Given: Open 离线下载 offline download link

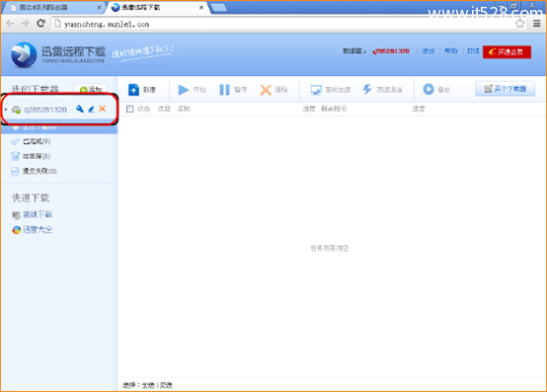Looking at the screenshot, I should (x=38, y=214).
